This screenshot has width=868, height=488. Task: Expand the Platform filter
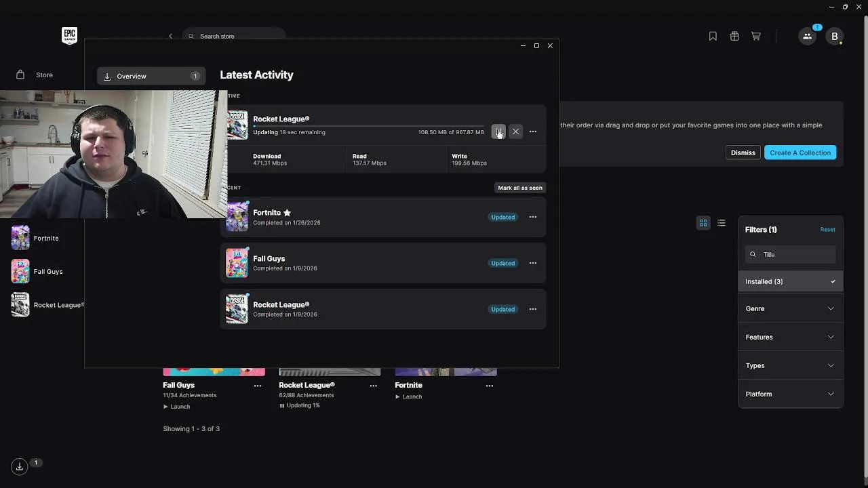pos(790,394)
